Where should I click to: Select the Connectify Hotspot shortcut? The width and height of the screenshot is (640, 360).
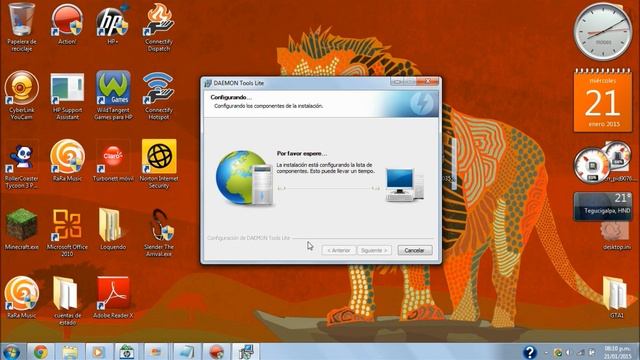point(159,96)
